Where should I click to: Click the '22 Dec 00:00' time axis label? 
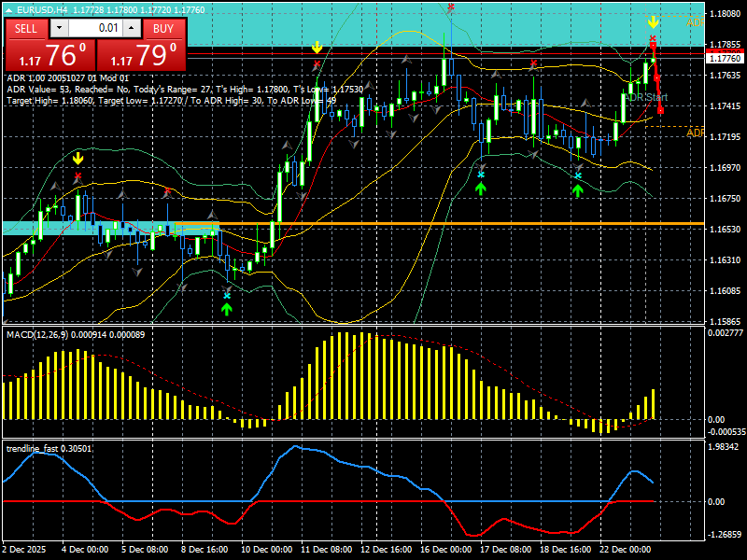pyautogui.click(x=625, y=549)
